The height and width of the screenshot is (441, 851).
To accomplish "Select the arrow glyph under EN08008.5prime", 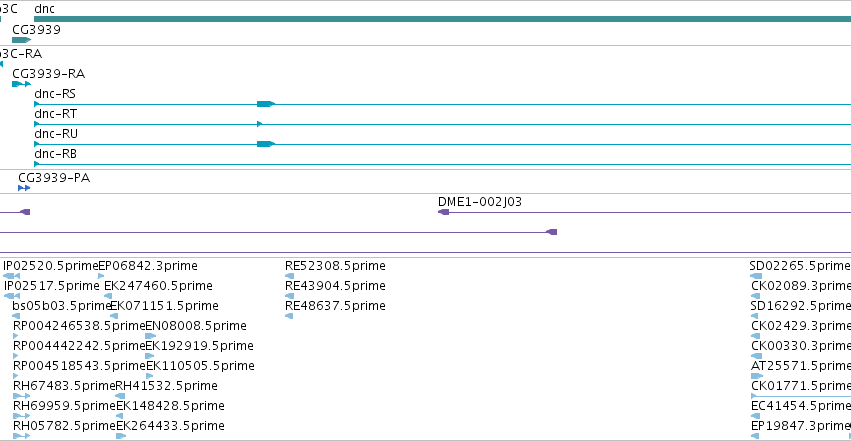I will click(x=151, y=336).
